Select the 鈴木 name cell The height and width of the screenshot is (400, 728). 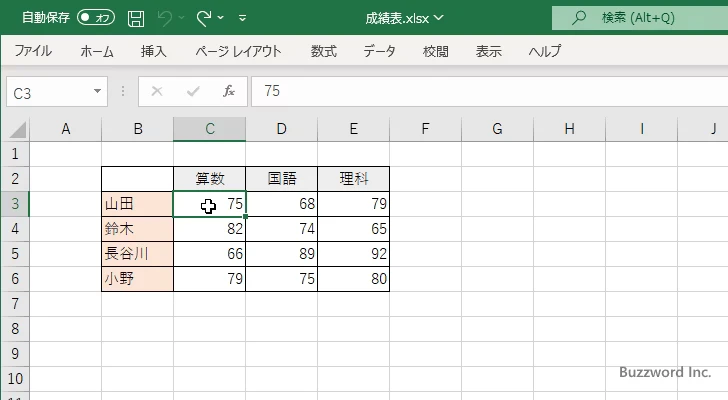point(137,229)
